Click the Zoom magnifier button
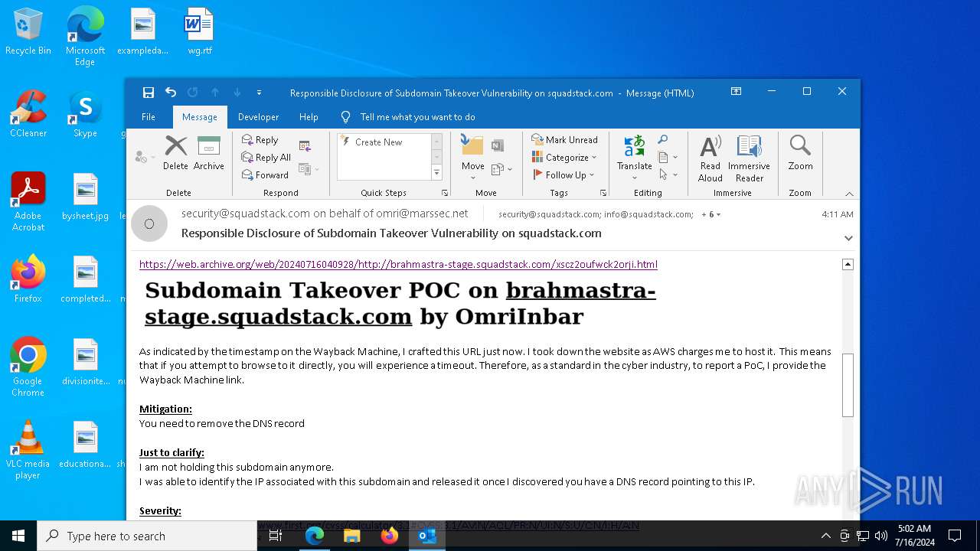This screenshot has width=980, height=551. tap(800, 152)
